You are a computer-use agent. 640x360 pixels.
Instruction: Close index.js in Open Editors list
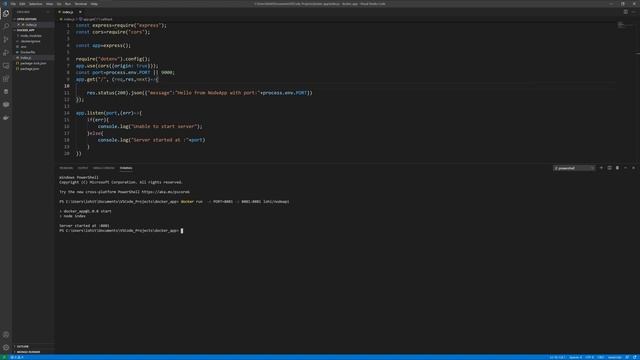pyautogui.click(x=18, y=25)
